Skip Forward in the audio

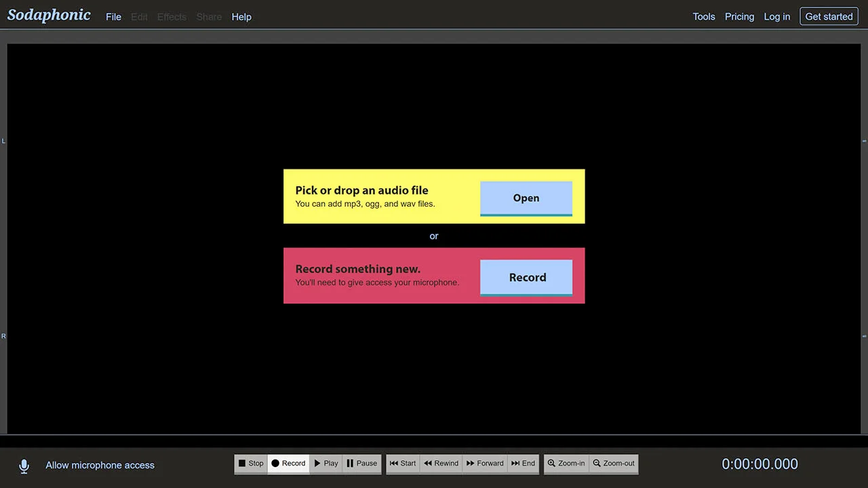(485, 464)
